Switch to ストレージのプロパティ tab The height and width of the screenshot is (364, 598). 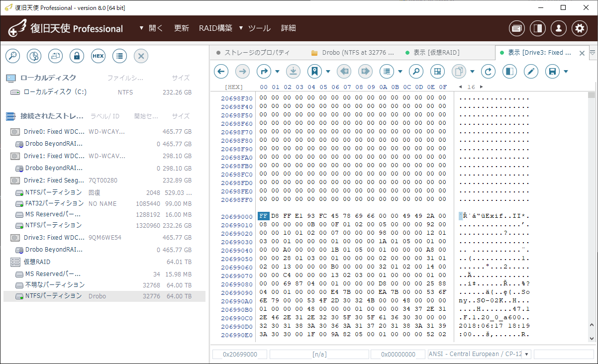coord(257,53)
